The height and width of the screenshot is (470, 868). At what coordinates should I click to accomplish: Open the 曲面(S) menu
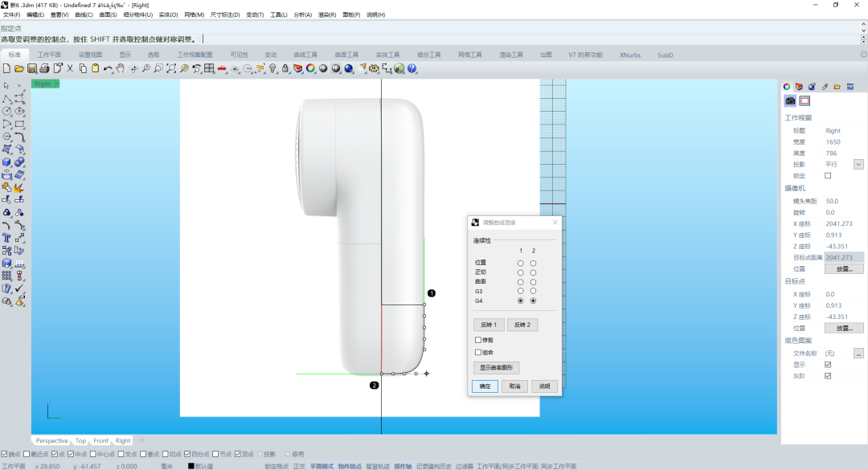tap(108, 14)
